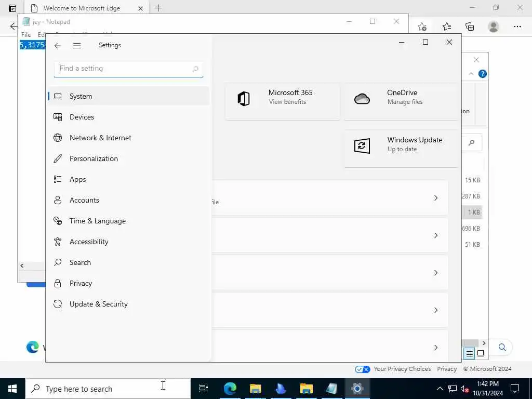Open System settings category
This screenshot has width=532, height=399.
point(129,96)
